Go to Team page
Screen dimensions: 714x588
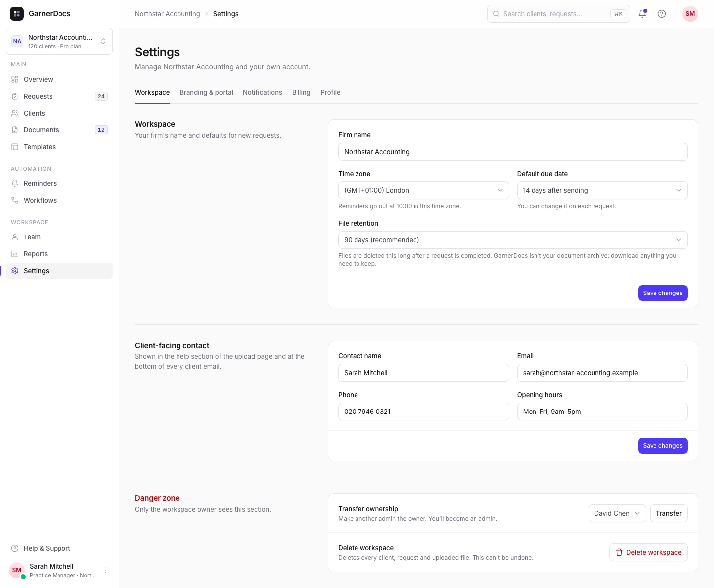pos(59,237)
